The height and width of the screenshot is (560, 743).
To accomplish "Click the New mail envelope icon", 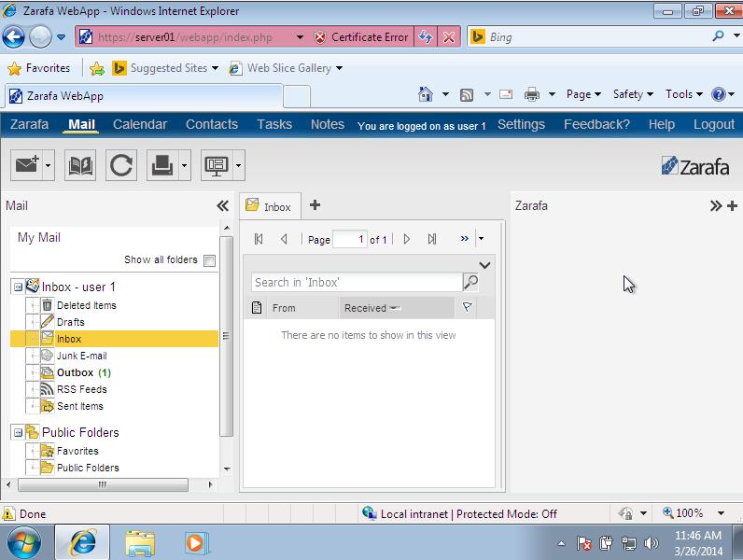I will [x=26, y=165].
